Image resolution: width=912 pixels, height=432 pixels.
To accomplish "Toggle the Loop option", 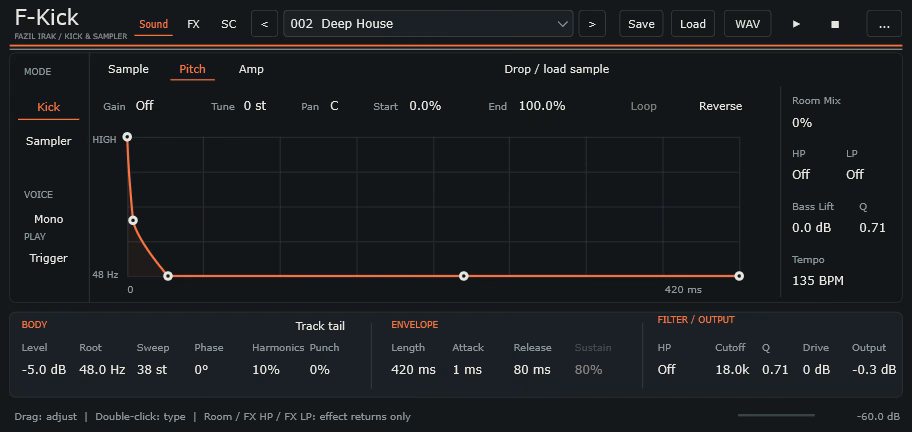I will coord(643,106).
